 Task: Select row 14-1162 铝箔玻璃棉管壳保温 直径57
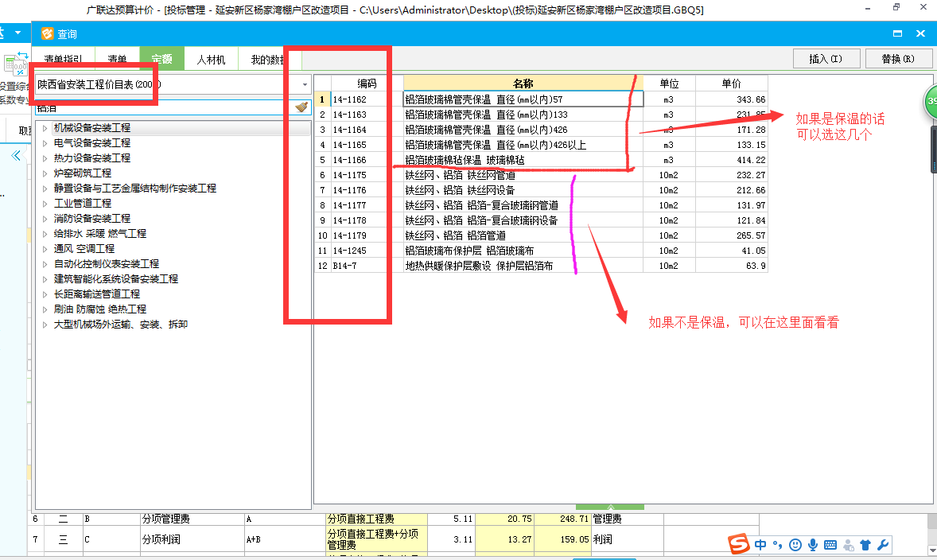tap(541, 99)
